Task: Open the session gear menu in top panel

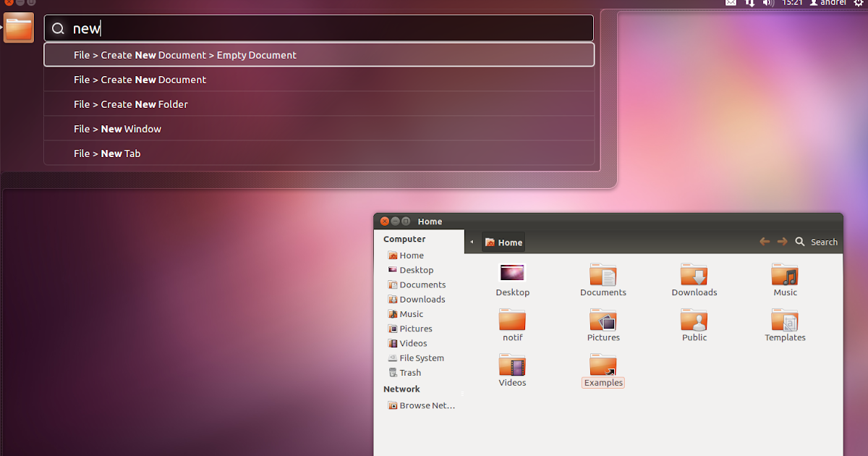Action: coord(860,3)
